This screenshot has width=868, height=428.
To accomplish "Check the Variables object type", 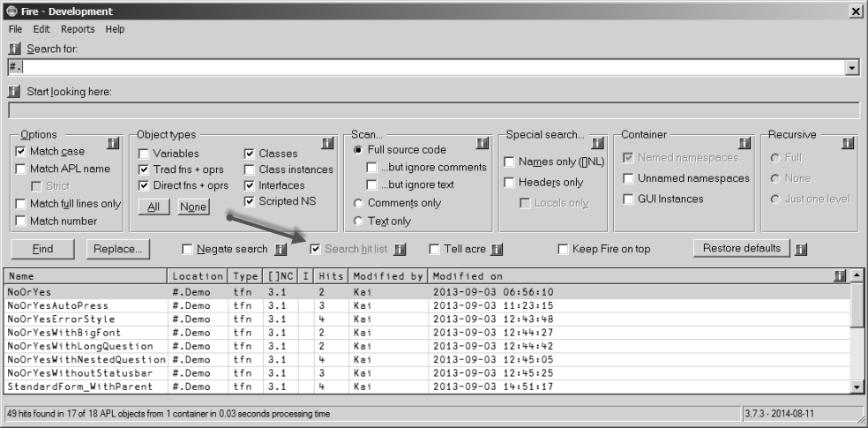I will [144, 154].
